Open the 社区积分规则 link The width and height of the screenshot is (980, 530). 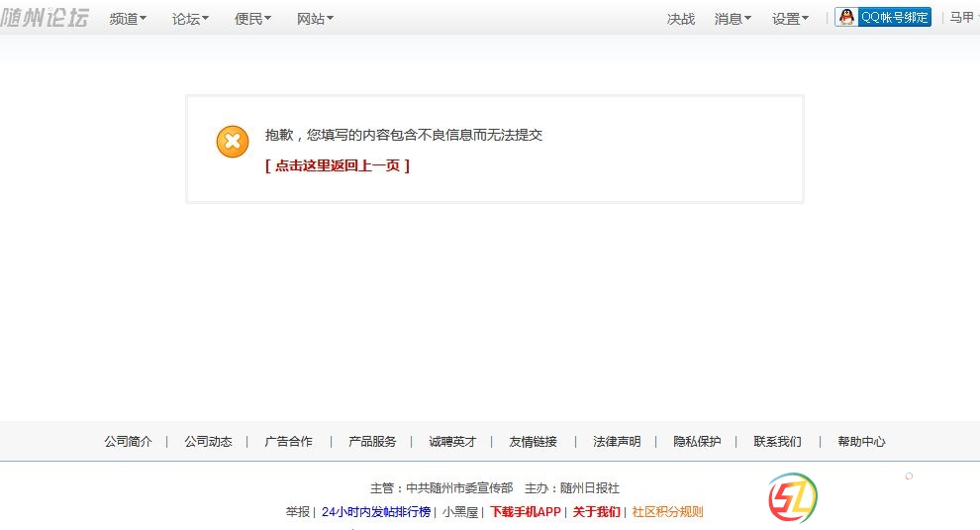click(x=667, y=512)
